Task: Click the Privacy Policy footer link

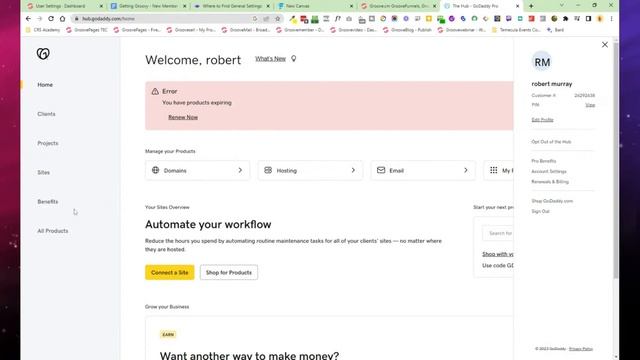Action: (x=581, y=349)
